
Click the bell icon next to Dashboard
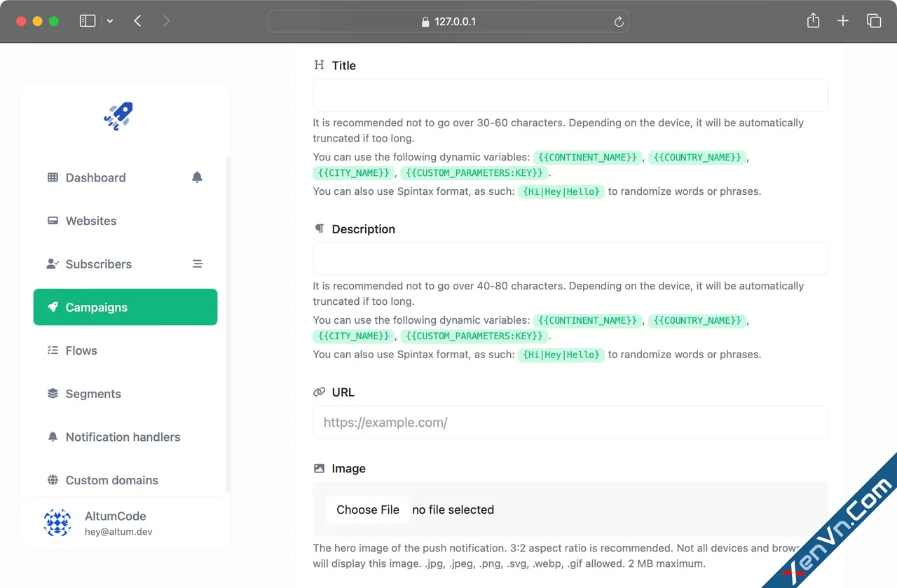point(197,177)
